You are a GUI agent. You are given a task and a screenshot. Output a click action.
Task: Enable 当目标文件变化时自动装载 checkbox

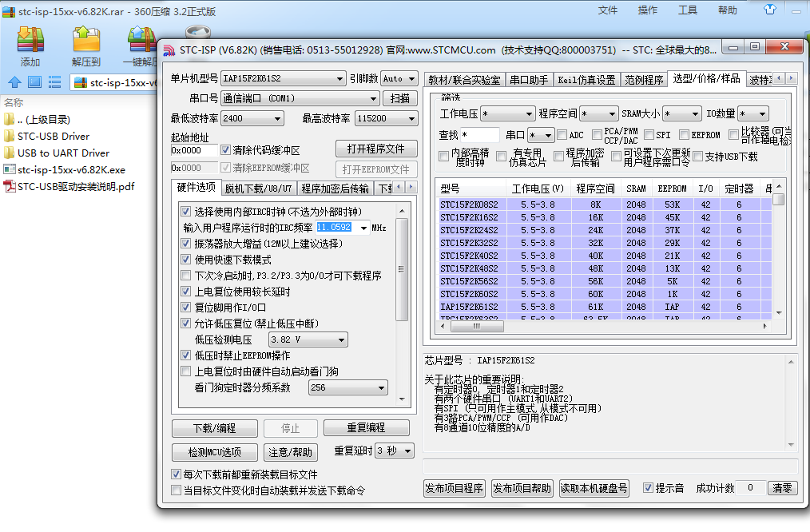coord(177,490)
